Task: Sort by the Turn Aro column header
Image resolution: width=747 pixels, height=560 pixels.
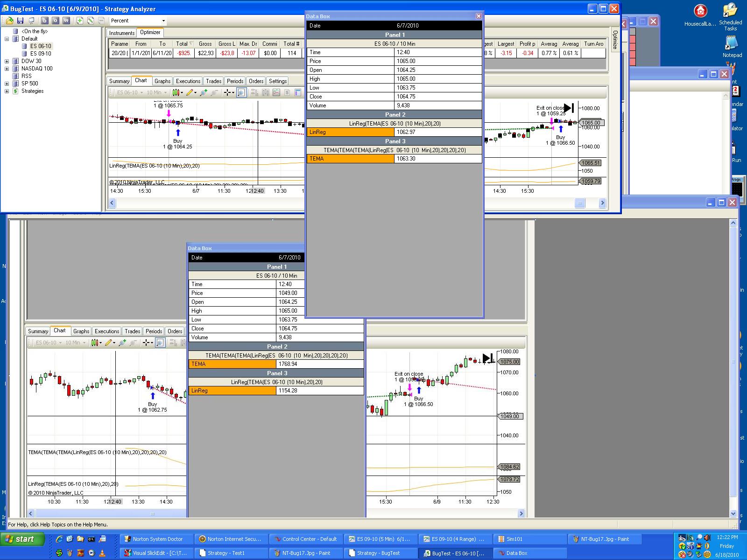Action: click(x=594, y=44)
